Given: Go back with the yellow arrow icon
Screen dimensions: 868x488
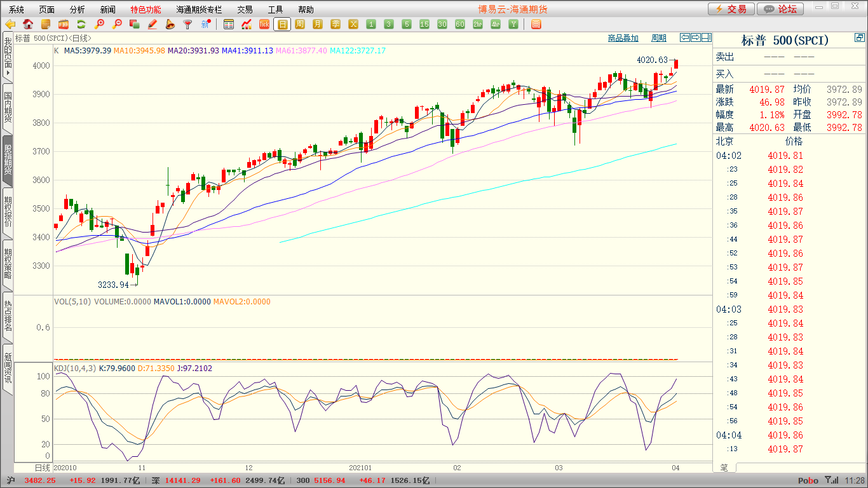Looking at the screenshot, I should coord(10,24).
